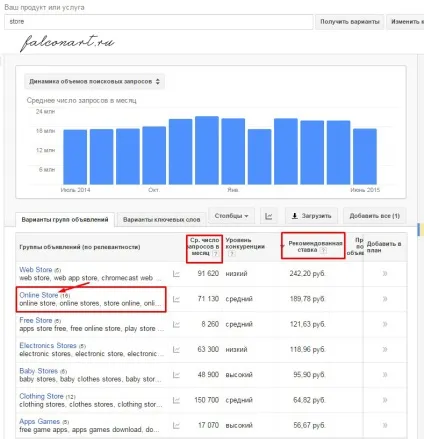
Task: Open Динамика объемов поисковых запросов dropdown
Action: [x=94, y=82]
